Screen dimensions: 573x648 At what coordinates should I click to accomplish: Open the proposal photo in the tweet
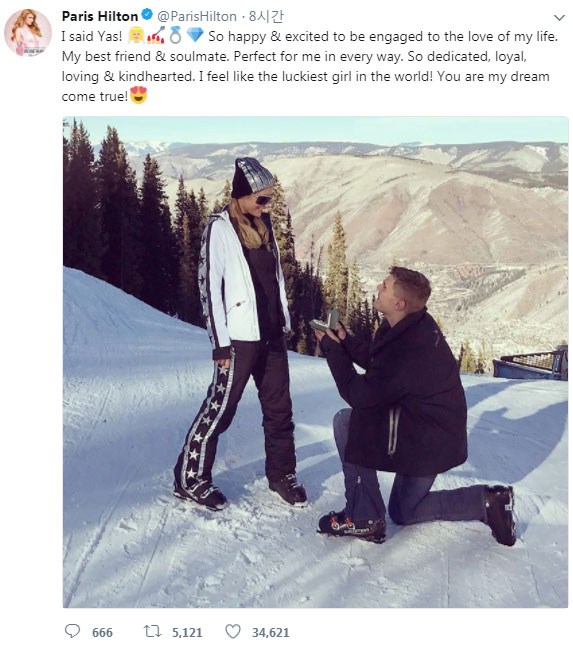(x=316, y=362)
